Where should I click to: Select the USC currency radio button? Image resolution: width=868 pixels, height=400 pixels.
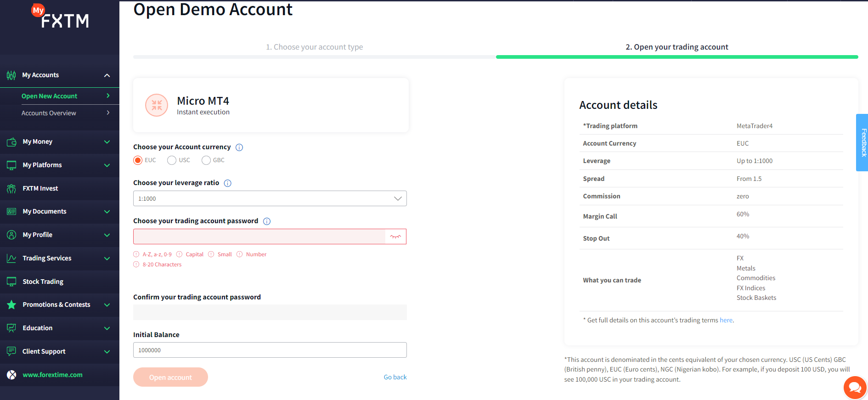click(x=172, y=160)
